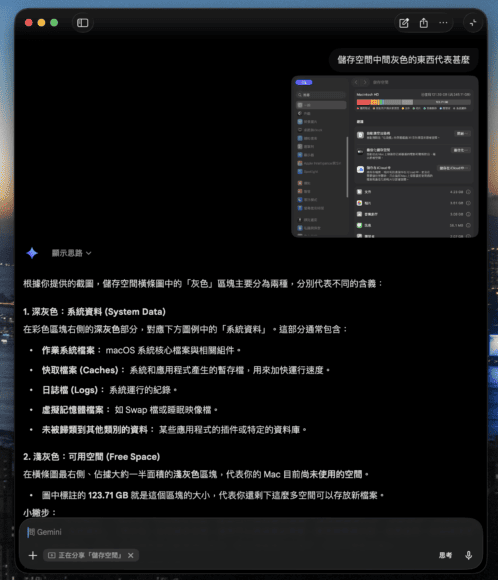Start a new chat with compose icon

[x=404, y=23]
